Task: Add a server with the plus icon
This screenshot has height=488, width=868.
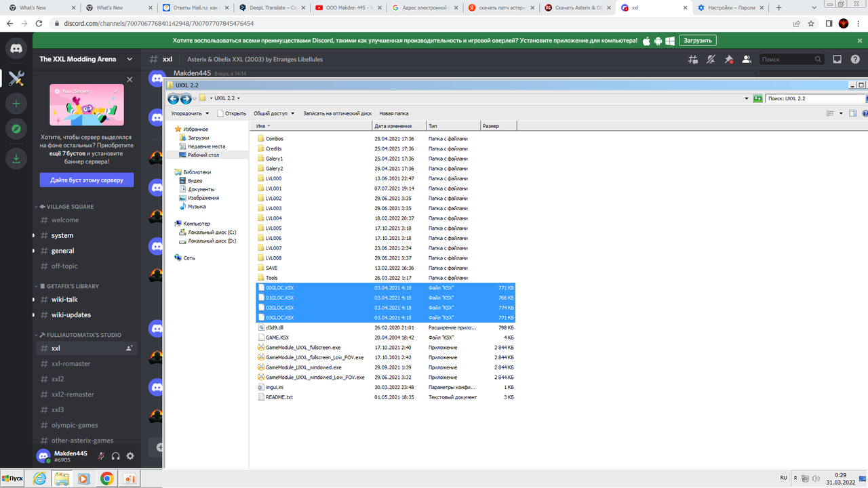Action: 16,104
